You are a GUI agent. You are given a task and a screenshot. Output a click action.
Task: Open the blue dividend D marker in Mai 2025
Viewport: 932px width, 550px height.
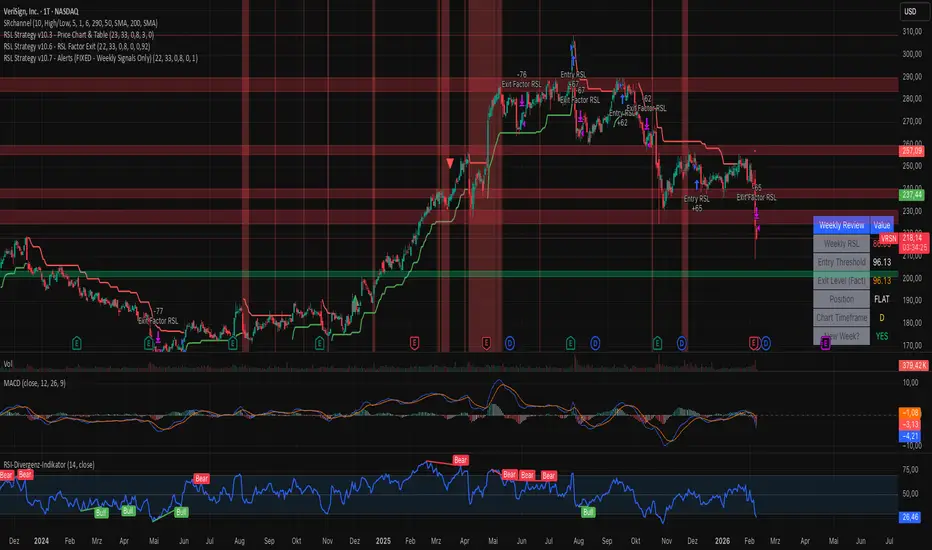509,343
